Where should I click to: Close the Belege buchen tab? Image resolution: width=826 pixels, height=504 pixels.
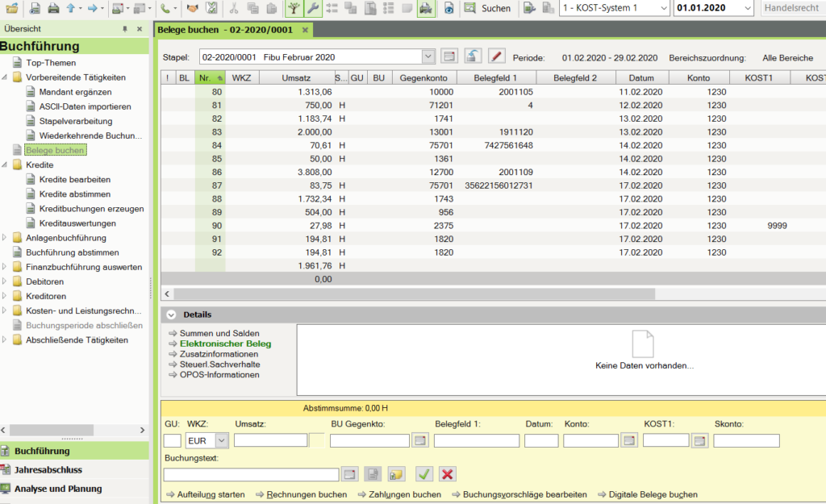[x=305, y=30]
